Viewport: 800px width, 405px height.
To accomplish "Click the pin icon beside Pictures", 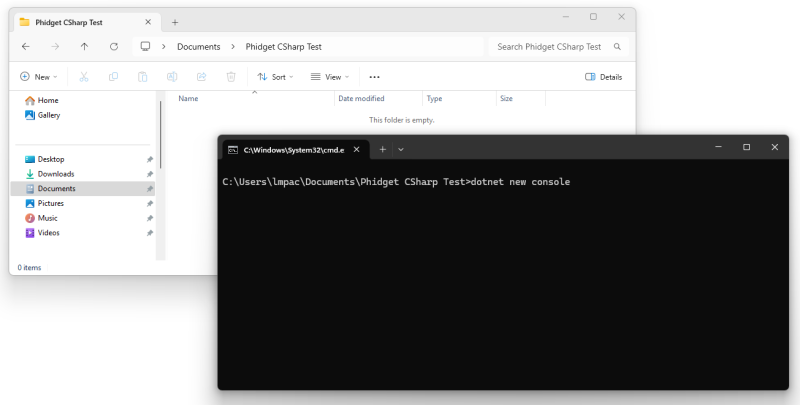I will (149, 204).
